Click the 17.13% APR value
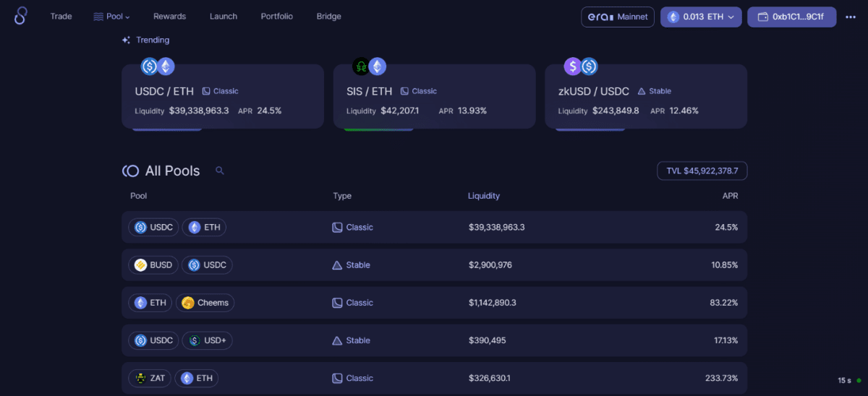The image size is (868, 396). [x=725, y=340]
